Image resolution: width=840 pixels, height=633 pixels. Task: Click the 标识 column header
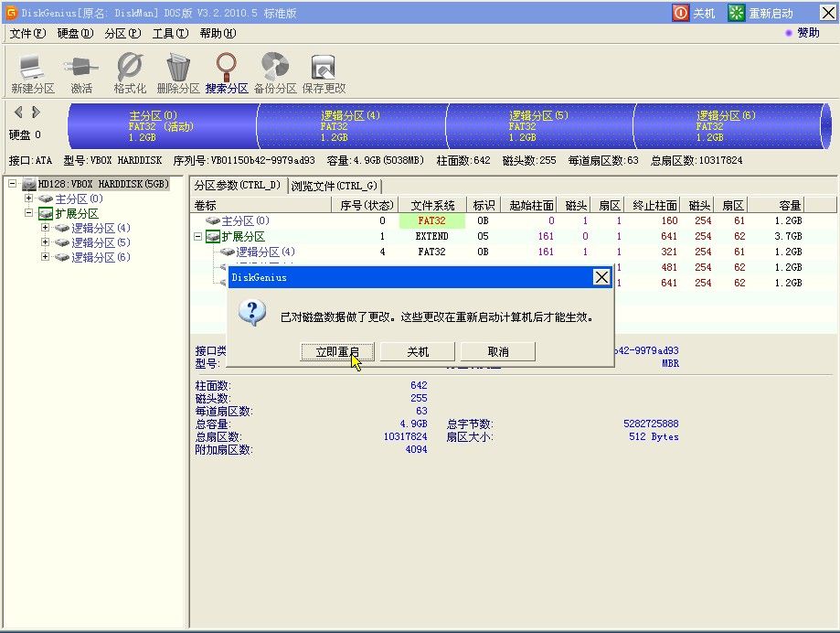pyautogui.click(x=484, y=205)
